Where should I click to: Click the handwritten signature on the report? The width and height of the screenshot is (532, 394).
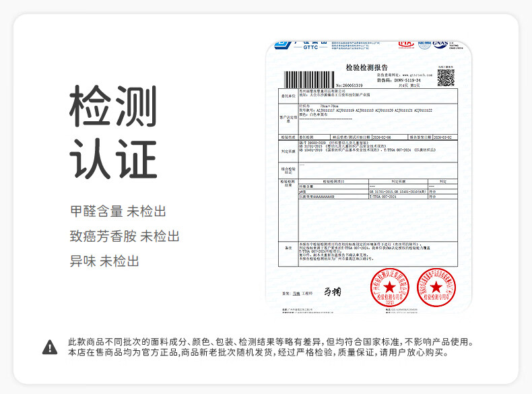tap(332, 292)
